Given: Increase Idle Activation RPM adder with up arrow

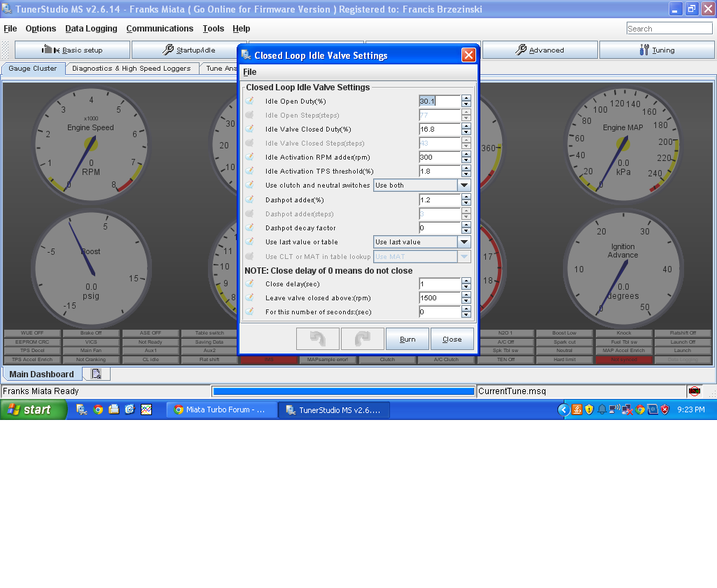Looking at the screenshot, I should [x=466, y=154].
